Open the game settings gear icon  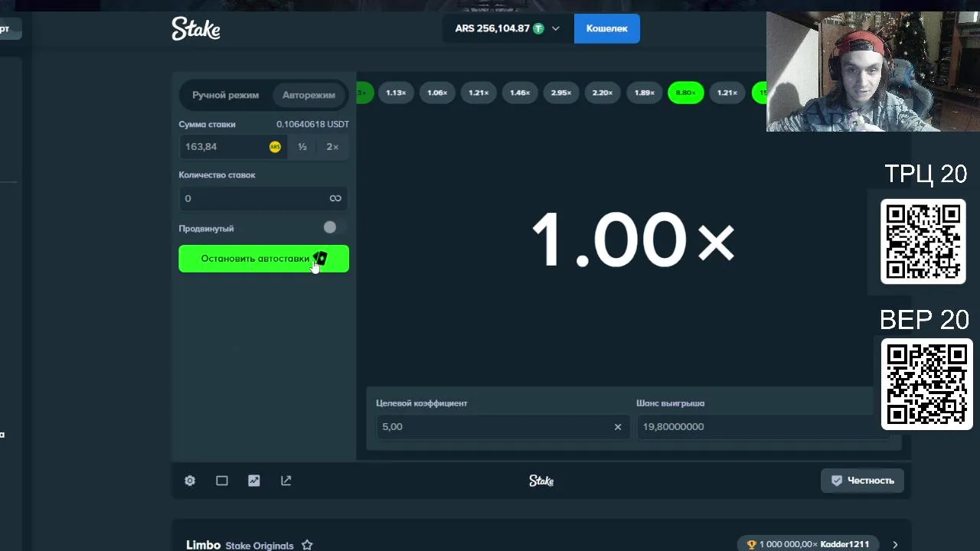click(190, 481)
